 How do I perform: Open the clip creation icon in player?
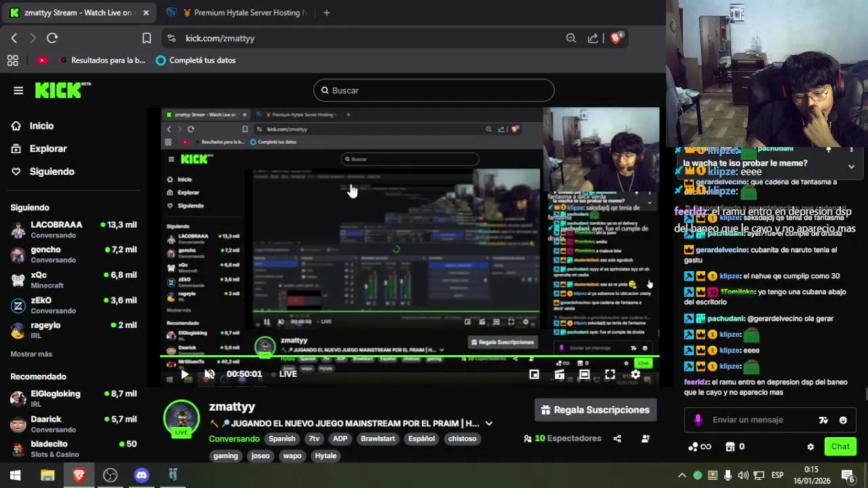(x=559, y=374)
